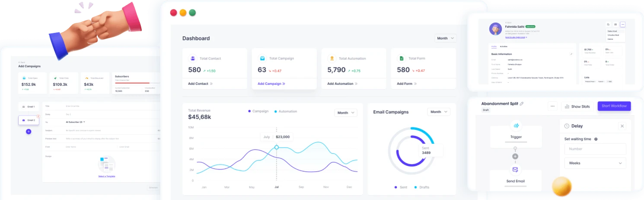
Task: Select the Email 2 step
Action: 29,120
